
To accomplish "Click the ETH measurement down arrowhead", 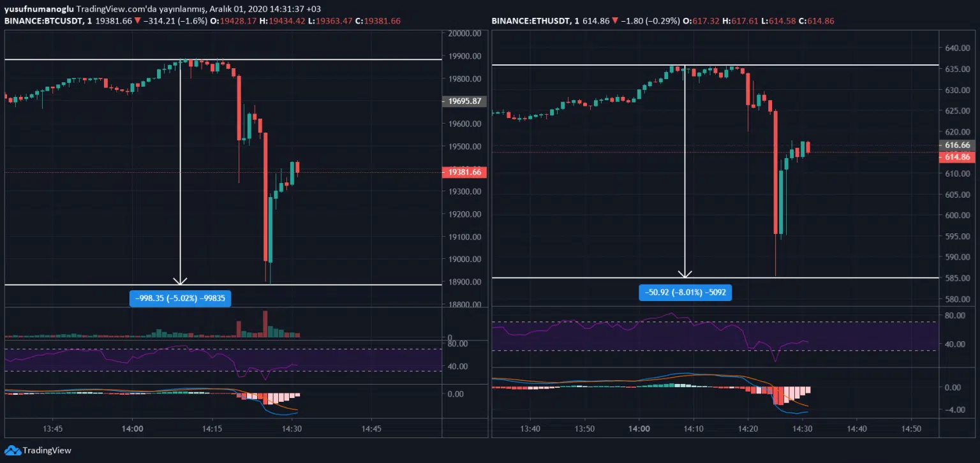I will click(685, 274).
